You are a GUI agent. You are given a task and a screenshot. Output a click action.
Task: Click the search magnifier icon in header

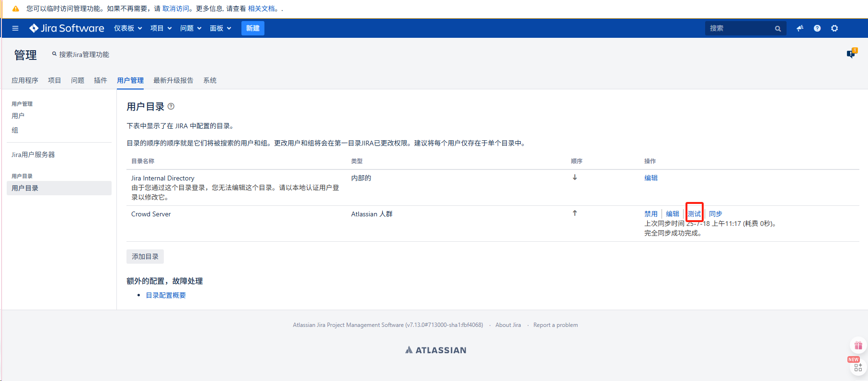pyautogui.click(x=778, y=29)
